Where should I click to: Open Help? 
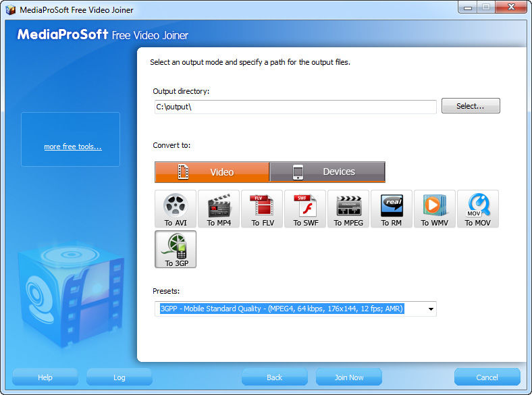pos(45,377)
